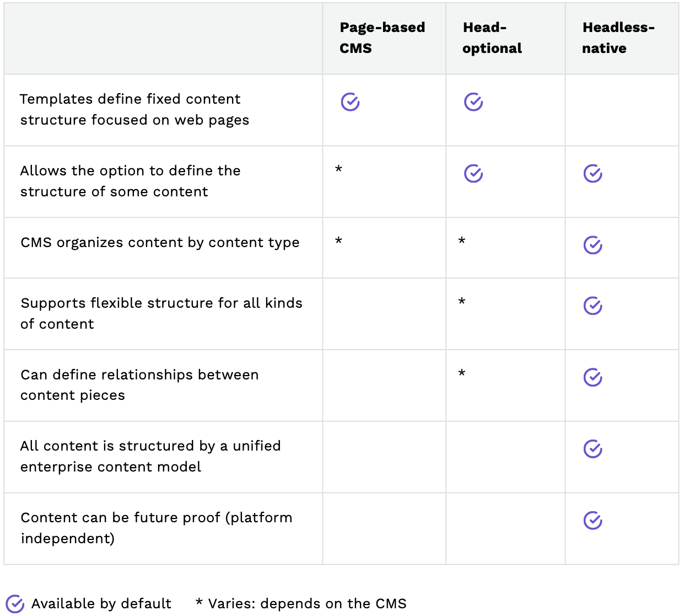Click the 'Content can be future proof' row label
This screenshot has width=684, height=616.
[157, 528]
